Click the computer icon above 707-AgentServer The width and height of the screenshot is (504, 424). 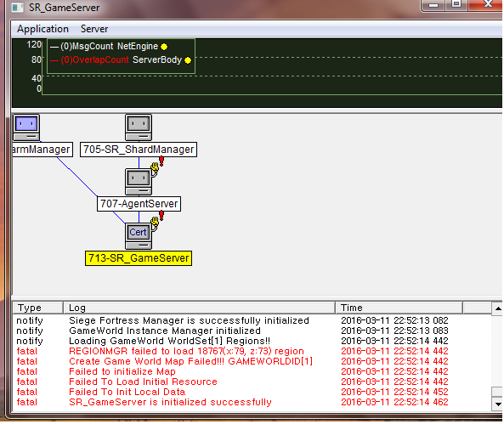click(x=139, y=182)
